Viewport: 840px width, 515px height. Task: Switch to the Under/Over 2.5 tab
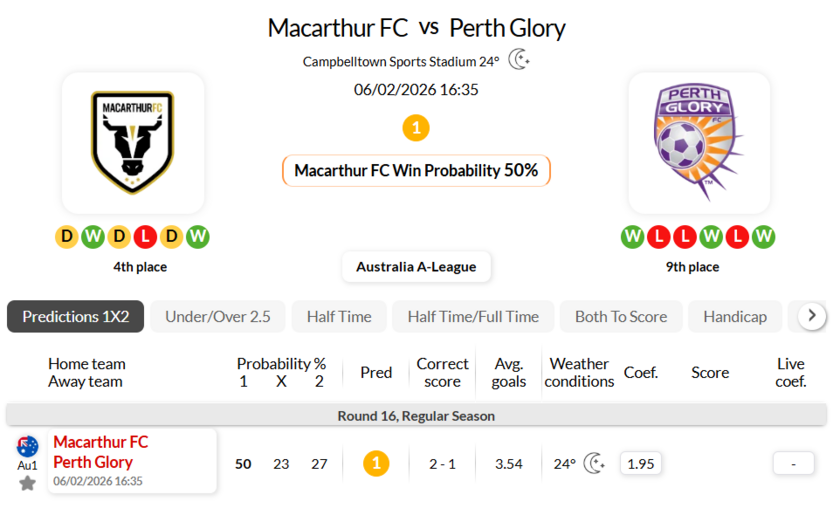coord(218,316)
